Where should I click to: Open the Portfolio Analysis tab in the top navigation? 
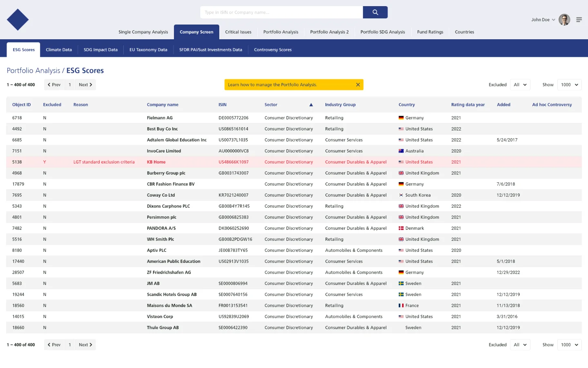pyautogui.click(x=281, y=32)
